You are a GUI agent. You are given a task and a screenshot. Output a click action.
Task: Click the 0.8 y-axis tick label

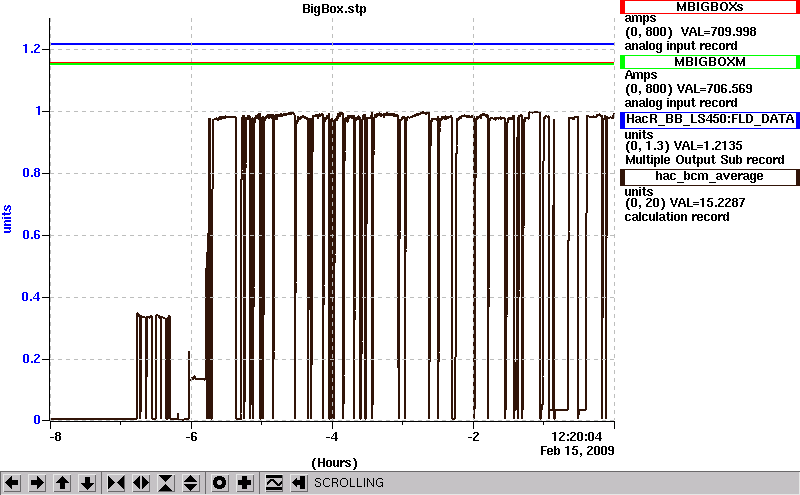(31, 173)
